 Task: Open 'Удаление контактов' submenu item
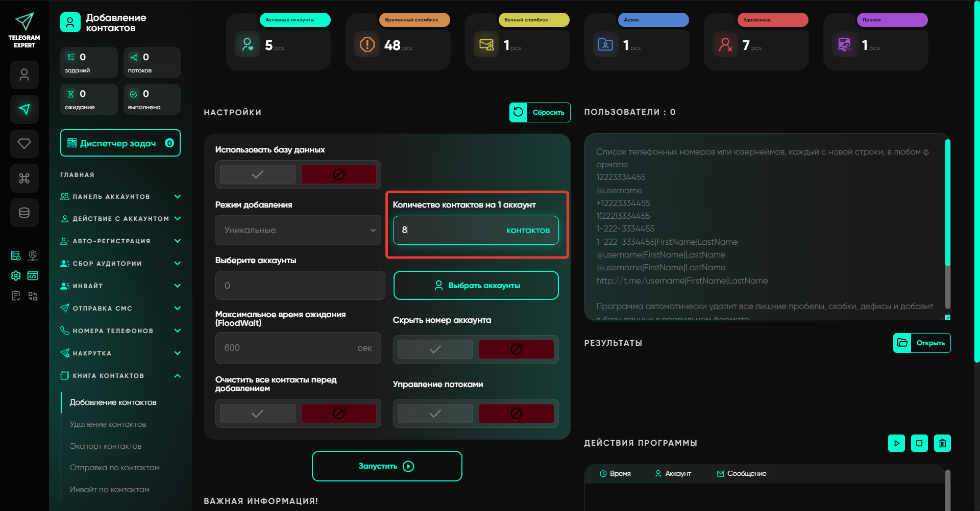[108, 424]
